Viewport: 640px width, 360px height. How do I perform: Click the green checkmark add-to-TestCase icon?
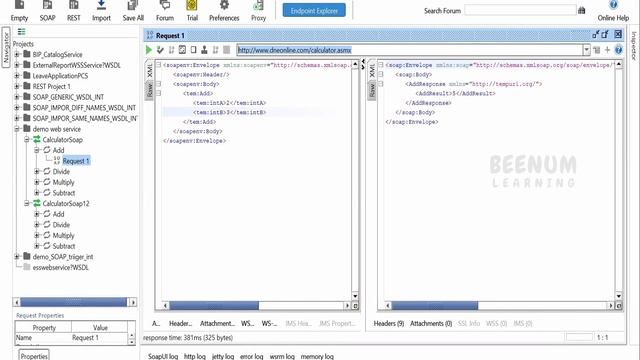pyautogui.click(x=160, y=50)
